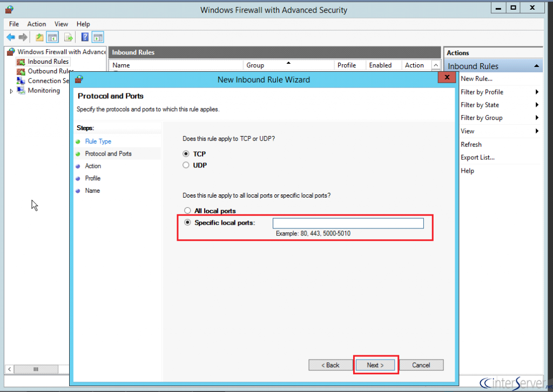Click the Forward arrow toolbar icon
This screenshot has height=392, width=553.
click(23, 37)
